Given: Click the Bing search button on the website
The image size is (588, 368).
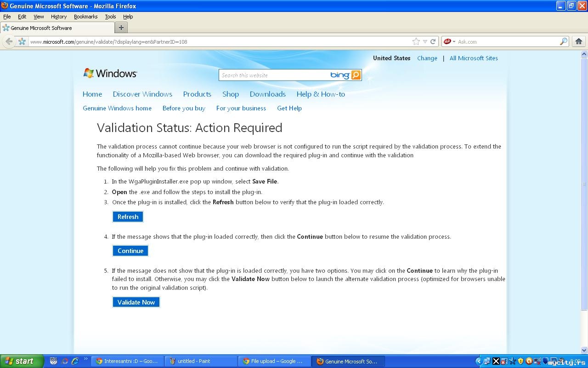Looking at the screenshot, I should (356, 75).
